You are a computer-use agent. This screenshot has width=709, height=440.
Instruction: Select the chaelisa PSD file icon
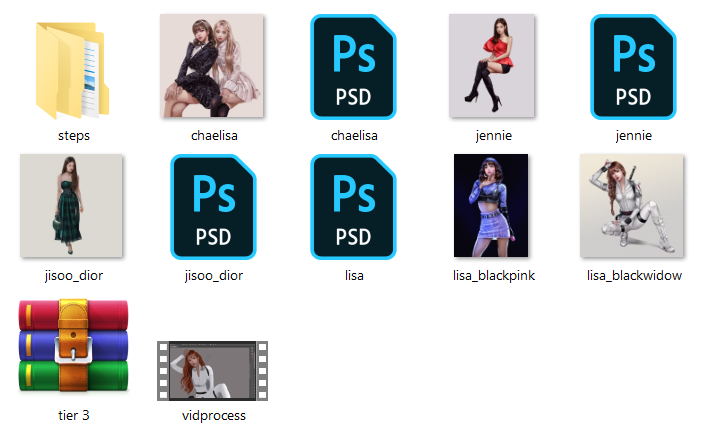coord(353,67)
